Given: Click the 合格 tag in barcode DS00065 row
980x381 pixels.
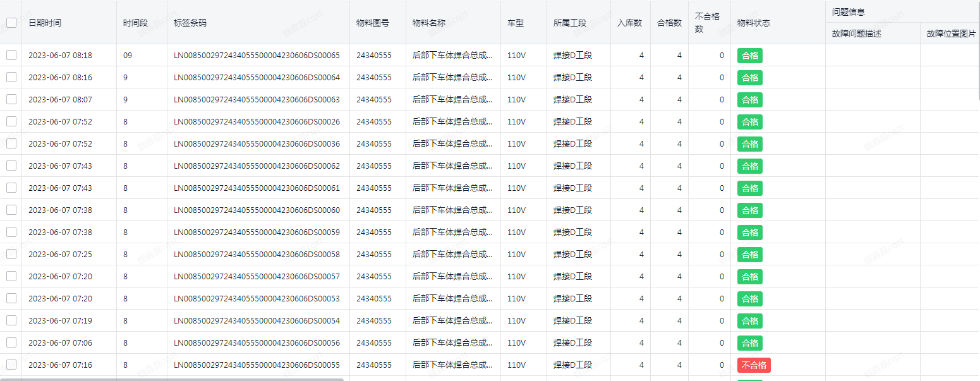Looking at the screenshot, I should tap(749, 56).
